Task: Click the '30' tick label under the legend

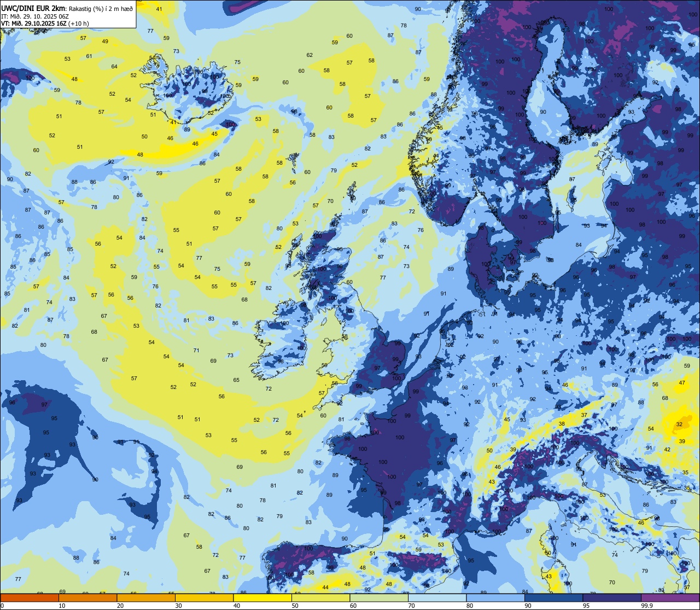Action: click(x=179, y=606)
